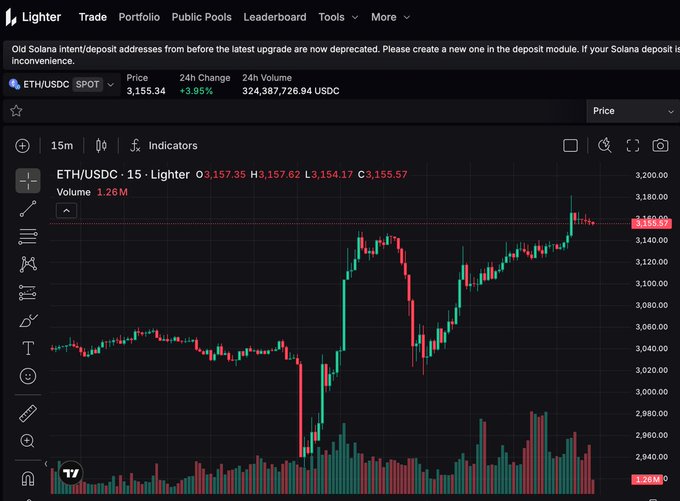Collapse the chart legend chevron
Viewport: 680px width, 501px height.
65,210
